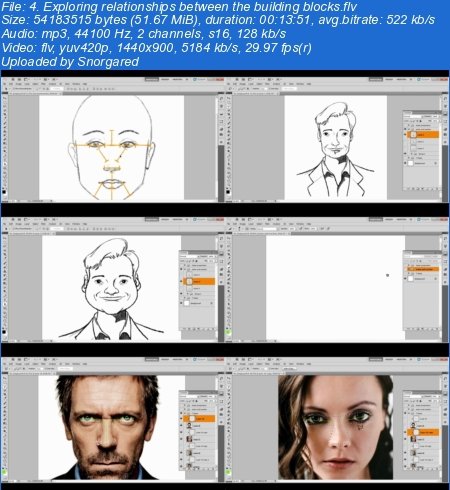Select highlighted orange layer in suit drawing frame
Screen dimensions: 450x490
pos(423,135)
